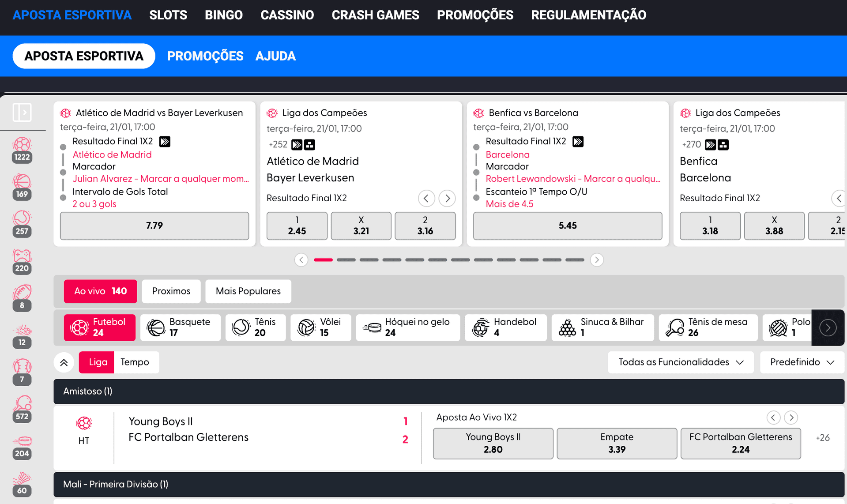Show next Aposta Ao Vivo market

tap(791, 417)
